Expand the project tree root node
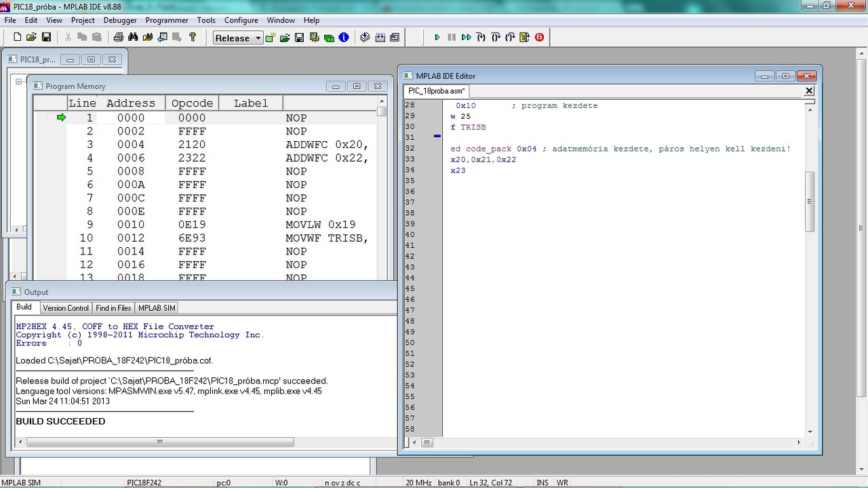 (19, 82)
